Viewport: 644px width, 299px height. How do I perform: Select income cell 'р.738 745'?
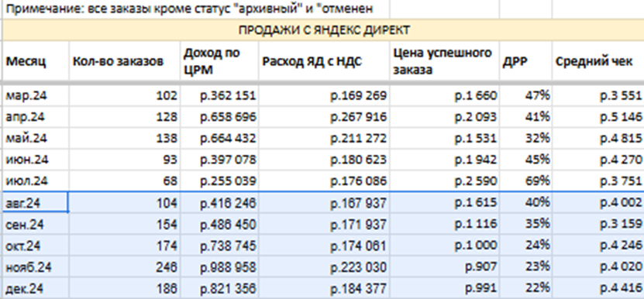pyautogui.click(x=219, y=246)
